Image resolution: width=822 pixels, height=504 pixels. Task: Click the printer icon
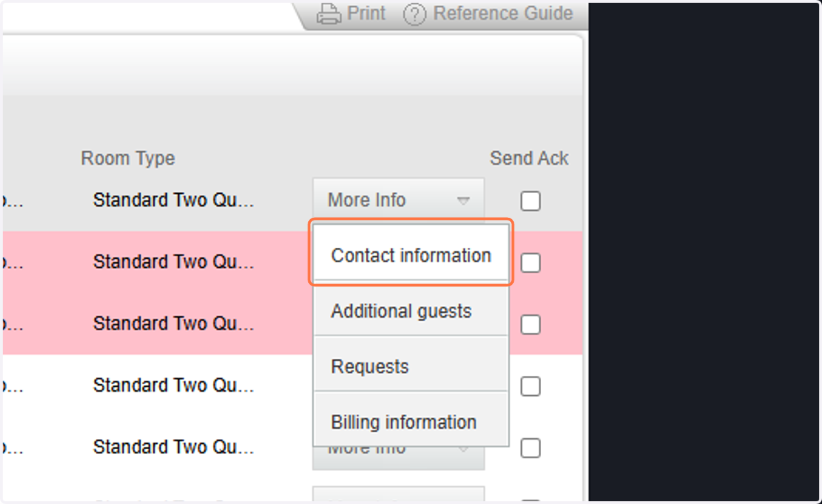[329, 13]
